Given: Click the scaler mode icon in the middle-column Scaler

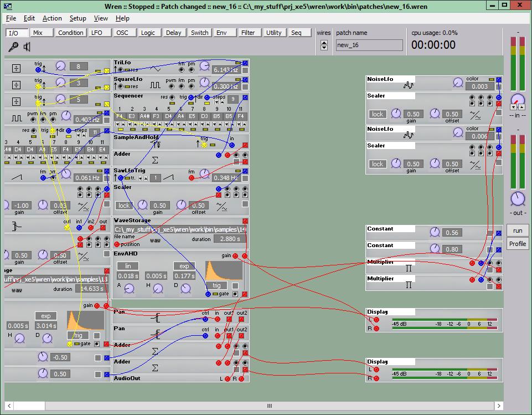Looking at the screenshot, I should 221,207.
